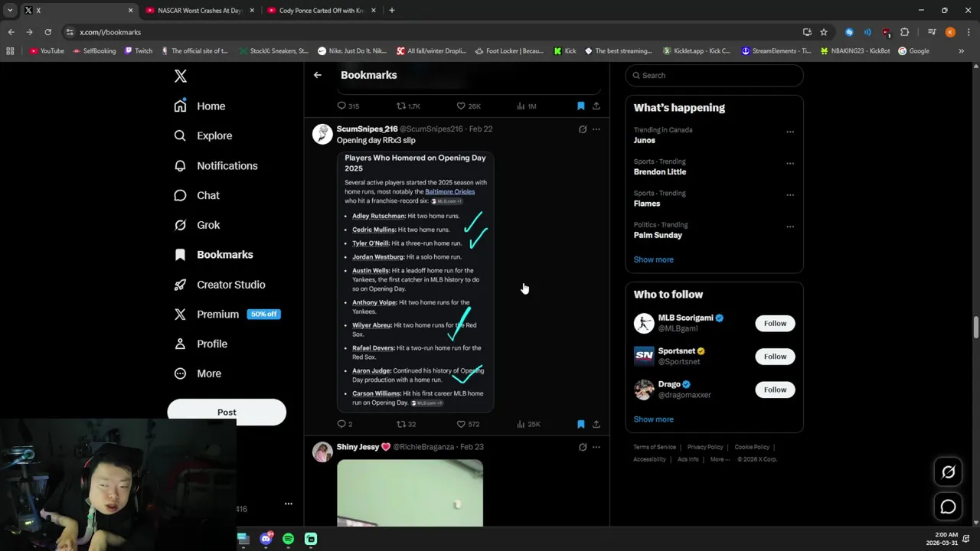This screenshot has width=980, height=551.
Task: Open Discord from the taskbar
Action: [x=266, y=539]
